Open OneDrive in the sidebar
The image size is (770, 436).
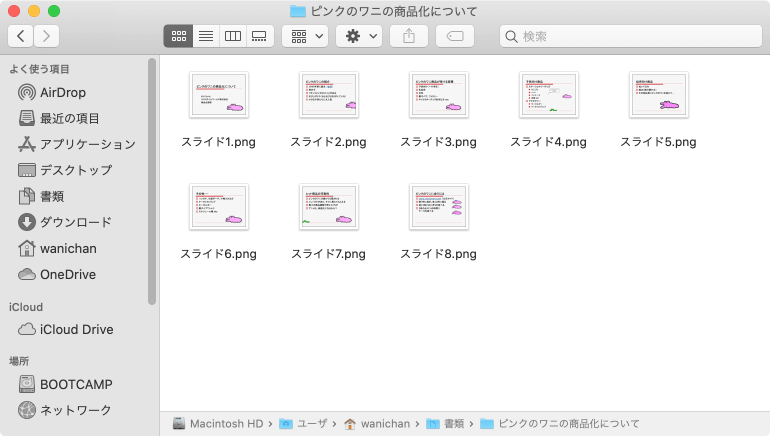56,274
